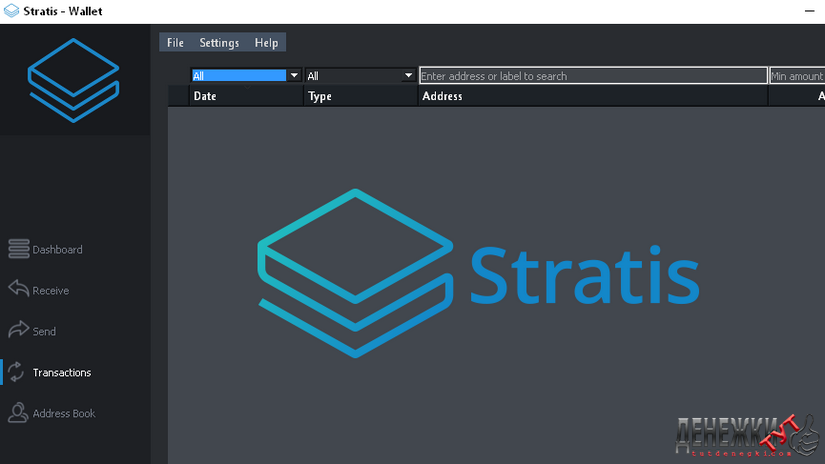The width and height of the screenshot is (825, 464).
Task: Sort by the Date column header
Action: pos(246,96)
